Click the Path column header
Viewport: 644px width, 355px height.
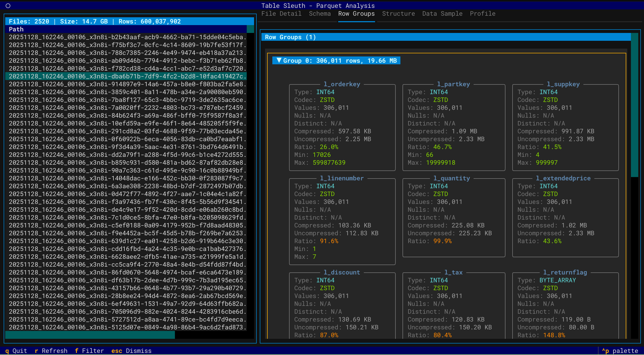point(16,29)
